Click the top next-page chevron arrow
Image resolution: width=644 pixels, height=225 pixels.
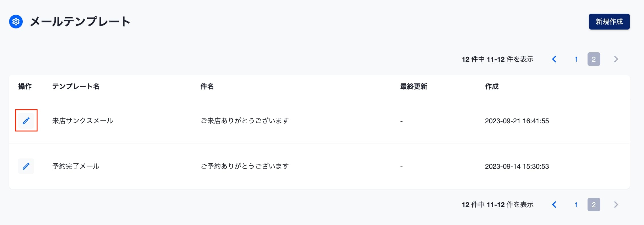point(616,59)
